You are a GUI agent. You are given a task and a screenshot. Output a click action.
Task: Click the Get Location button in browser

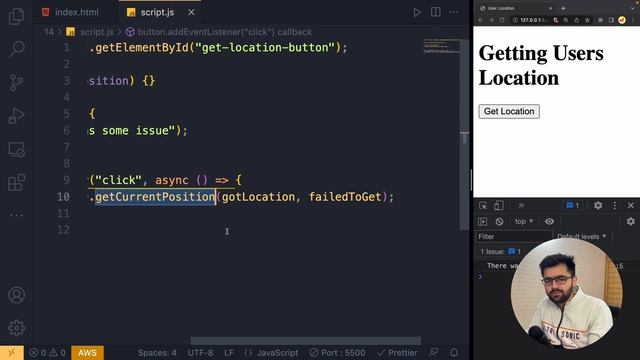(509, 111)
